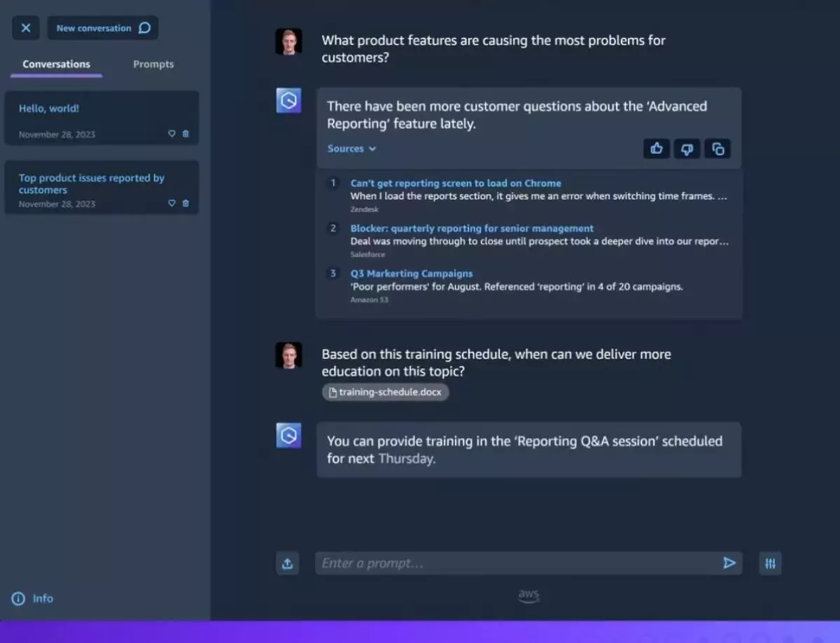Switch to the Conversations tab

coord(56,64)
